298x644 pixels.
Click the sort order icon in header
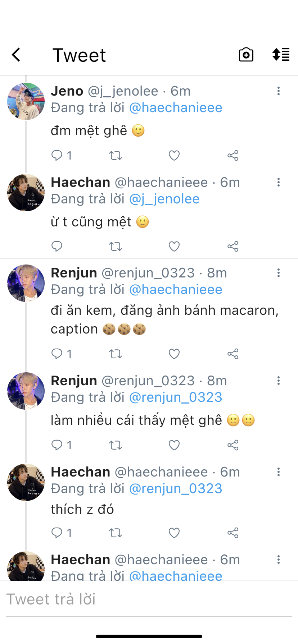[x=281, y=55]
